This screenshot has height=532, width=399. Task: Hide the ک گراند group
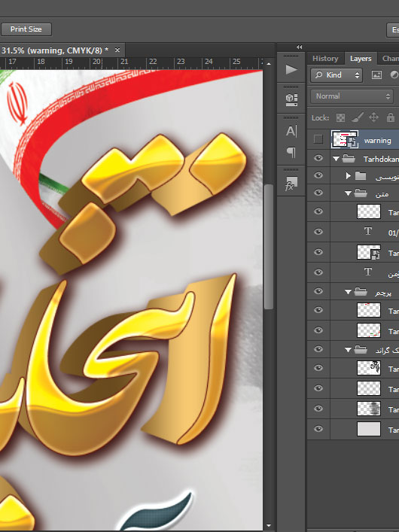coord(318,349)
